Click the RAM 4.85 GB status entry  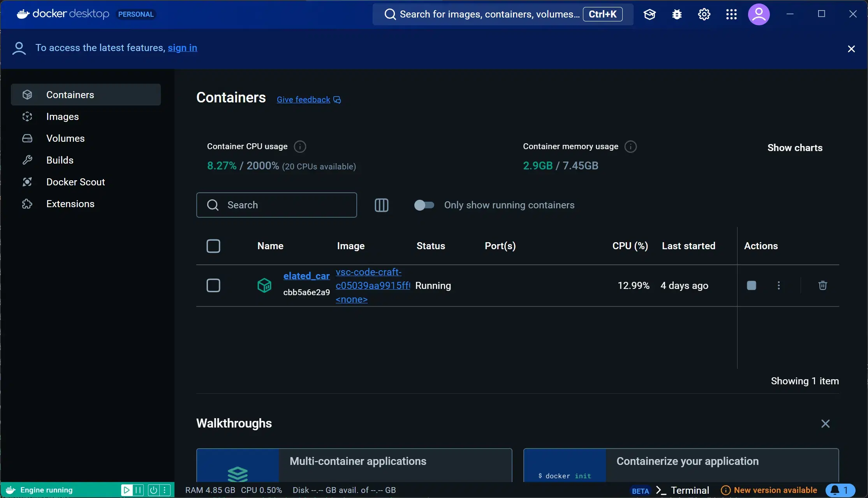pyautogui.click(x=210, y=490)
